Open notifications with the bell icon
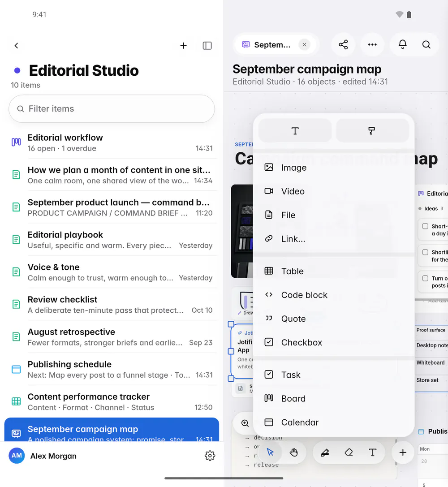The height and width of the screenshot is (487, 448). tap(402, 45)
